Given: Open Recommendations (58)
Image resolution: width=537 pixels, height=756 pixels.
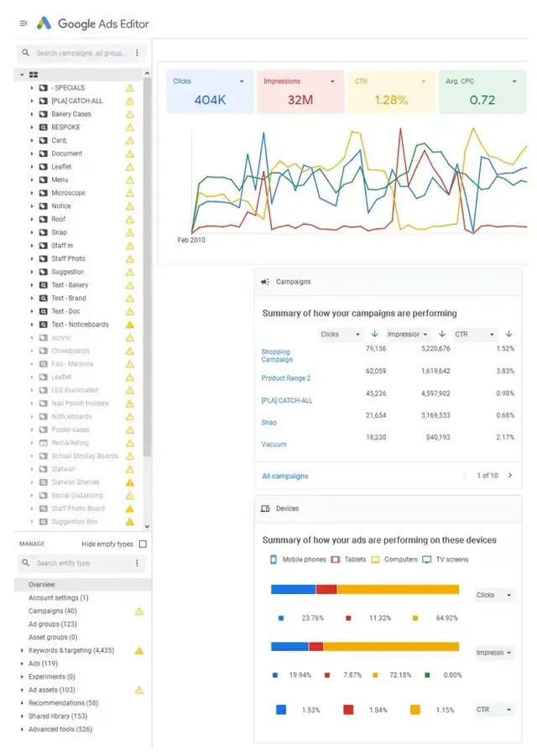Looking at the screenshot, I should click(x=63, y=703).
